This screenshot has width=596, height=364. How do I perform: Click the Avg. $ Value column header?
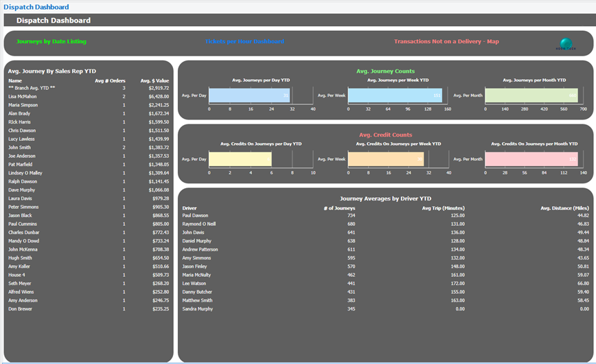click(x=154, y=80)
